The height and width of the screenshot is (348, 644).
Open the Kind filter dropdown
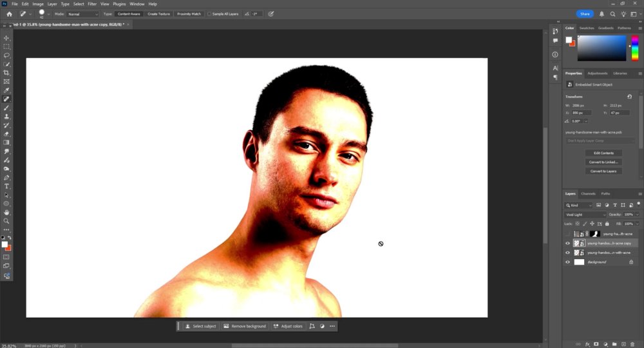pyautogui.click(x=579, y=205)
